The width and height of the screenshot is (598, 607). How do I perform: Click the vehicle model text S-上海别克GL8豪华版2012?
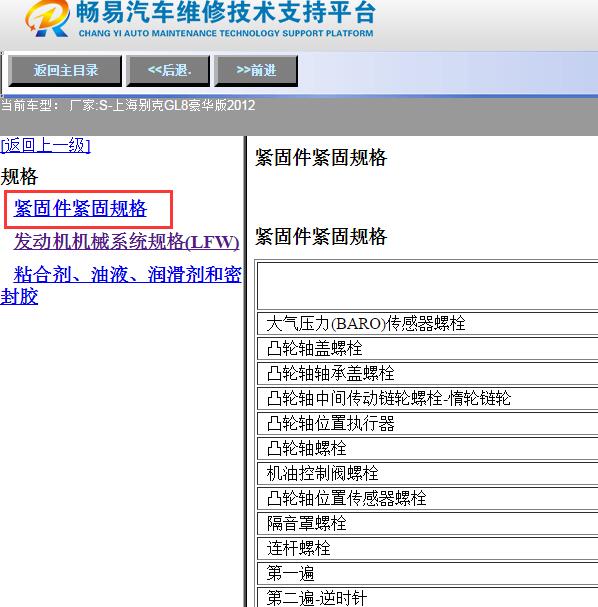click(177, 105)
